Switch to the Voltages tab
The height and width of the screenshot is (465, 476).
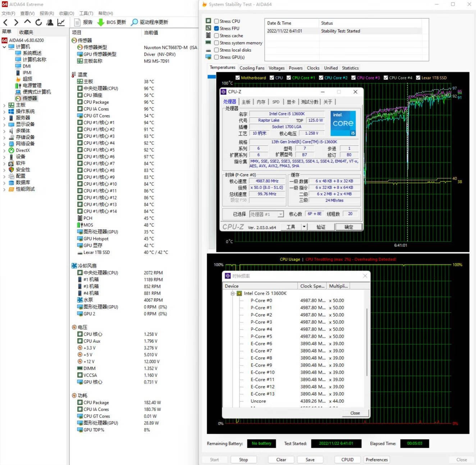276,68
